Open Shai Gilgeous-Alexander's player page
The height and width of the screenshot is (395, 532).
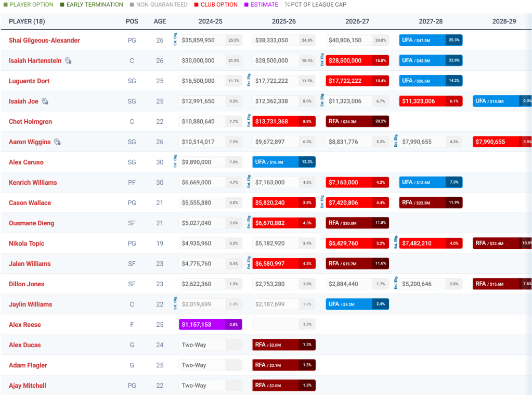(x=44, y=41)
